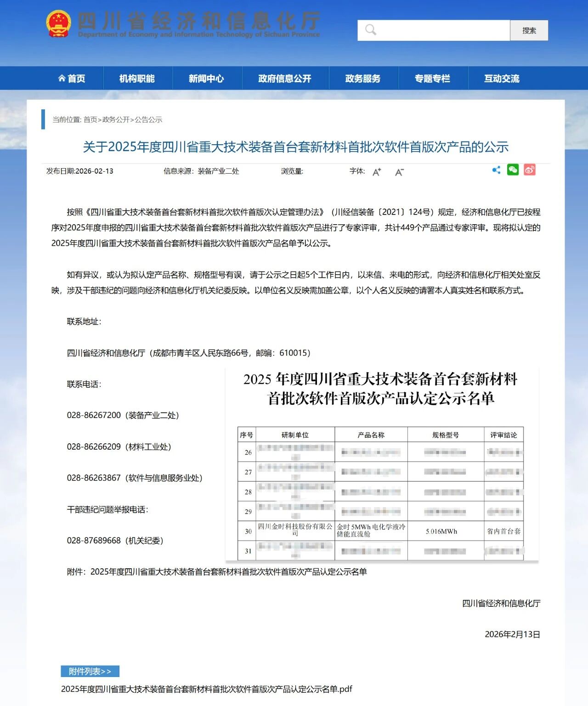This screenshot has width=588, height=706.
Task: Enlarge the 公示名单 table preview image
Action: [x=381, y=464]
